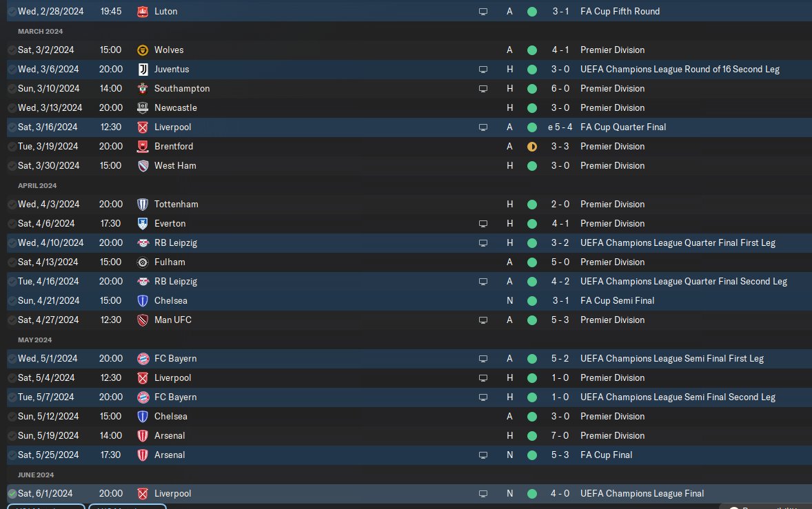Toggle the checkmark beside Sat, 6/1/2024

point(12,493)
